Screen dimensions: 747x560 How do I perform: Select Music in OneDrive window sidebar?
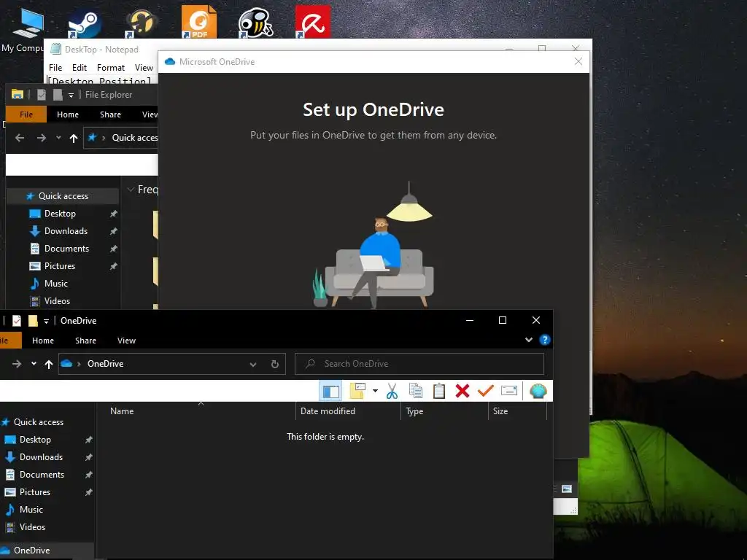tap(31, 510)
